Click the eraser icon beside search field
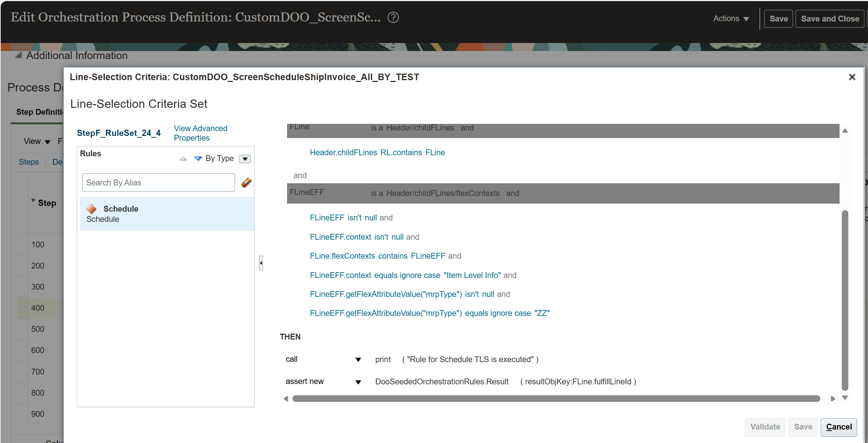The height and width of the screenshot is (443, 868). click(246, 183)
